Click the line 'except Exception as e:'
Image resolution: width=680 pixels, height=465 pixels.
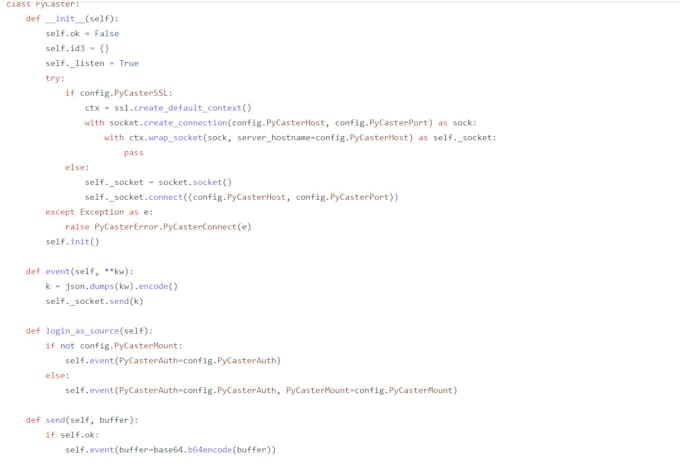pos(99,212)
